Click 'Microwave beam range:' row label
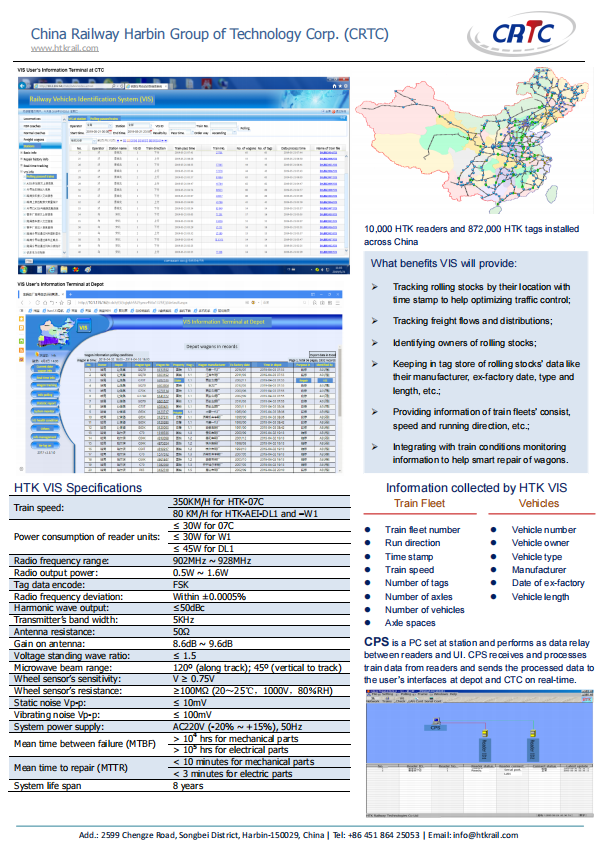The height and width of the screenshot is (849, 604). pos(63,668)
